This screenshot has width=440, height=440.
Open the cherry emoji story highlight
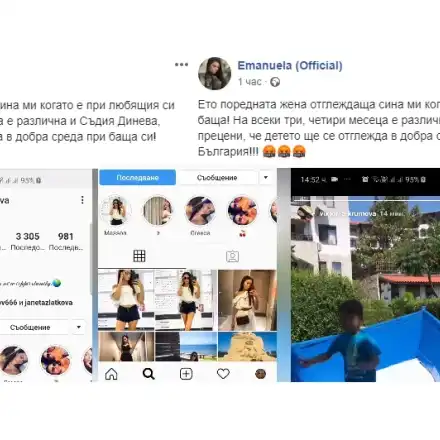pyautogui.click(x=242, y=211)
